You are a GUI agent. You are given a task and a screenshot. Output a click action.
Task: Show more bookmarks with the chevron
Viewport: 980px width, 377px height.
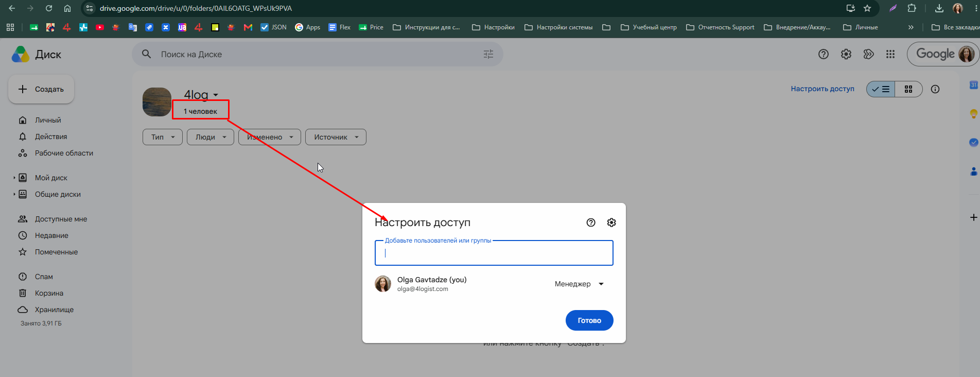tap(911, 27)
